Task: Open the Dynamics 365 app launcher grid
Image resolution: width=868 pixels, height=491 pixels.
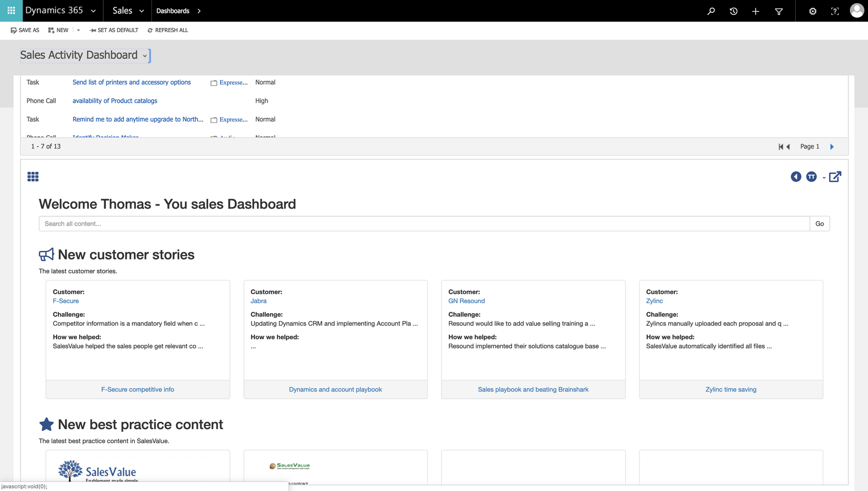Action: [11, 11]
